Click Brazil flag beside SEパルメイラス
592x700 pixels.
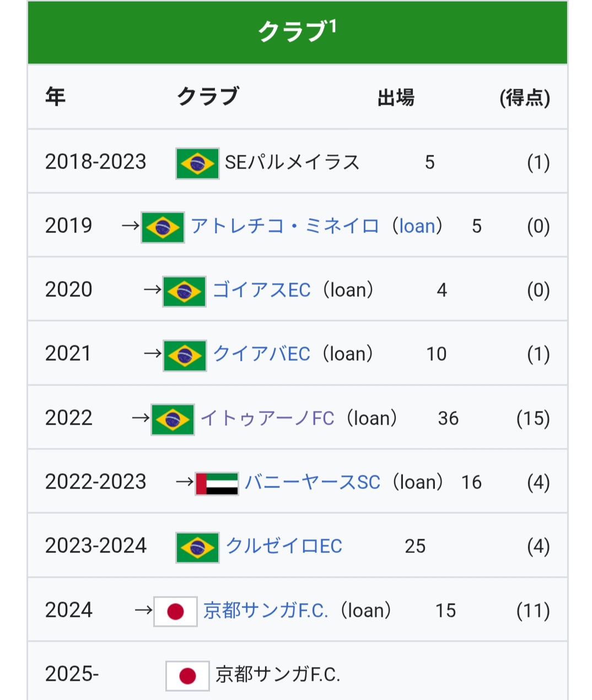pyautogui.click(x=197, y=163)
